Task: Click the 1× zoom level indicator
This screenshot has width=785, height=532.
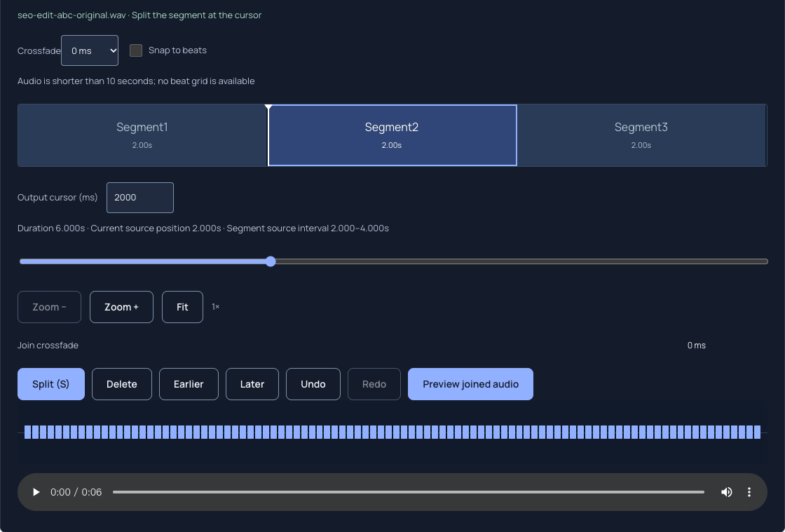Action: click(x=215, y=307)
